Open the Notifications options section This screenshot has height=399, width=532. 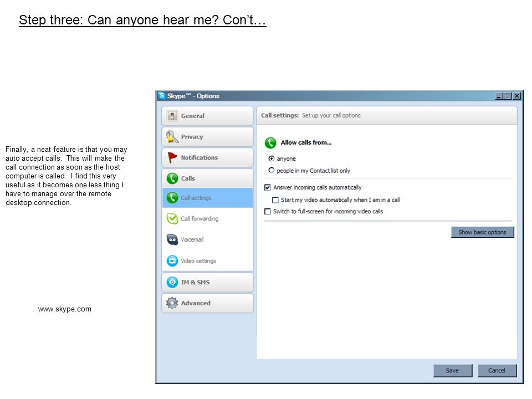(208, 157)
